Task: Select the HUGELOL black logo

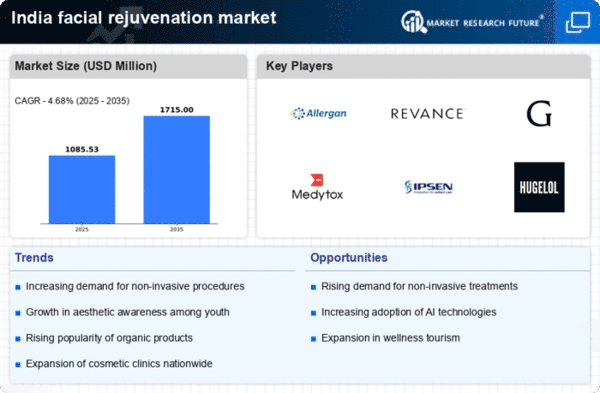Action: click(x=539, y=187)
